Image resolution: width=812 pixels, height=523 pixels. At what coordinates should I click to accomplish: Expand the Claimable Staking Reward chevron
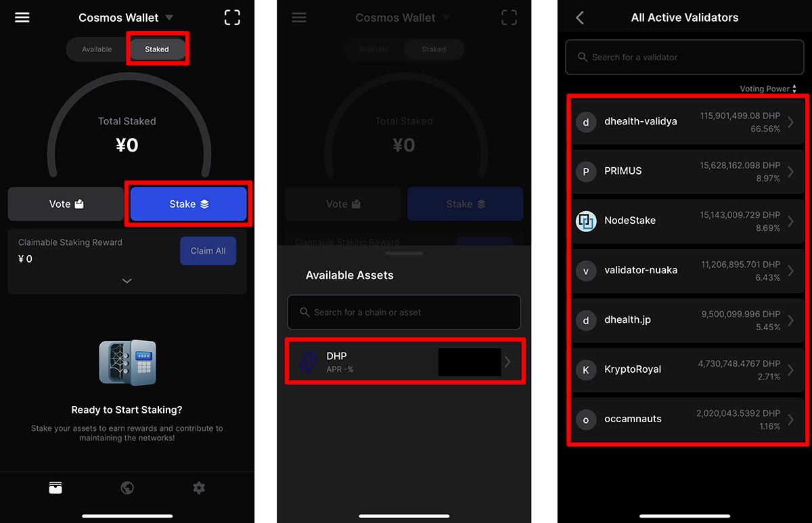pos(127,281)
